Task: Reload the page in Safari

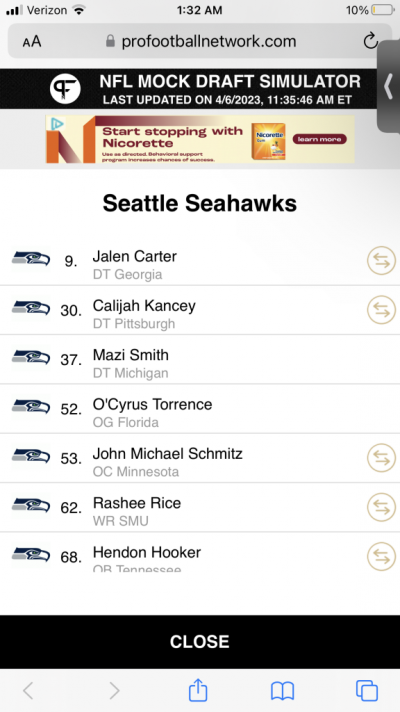Action: (370, 41)
